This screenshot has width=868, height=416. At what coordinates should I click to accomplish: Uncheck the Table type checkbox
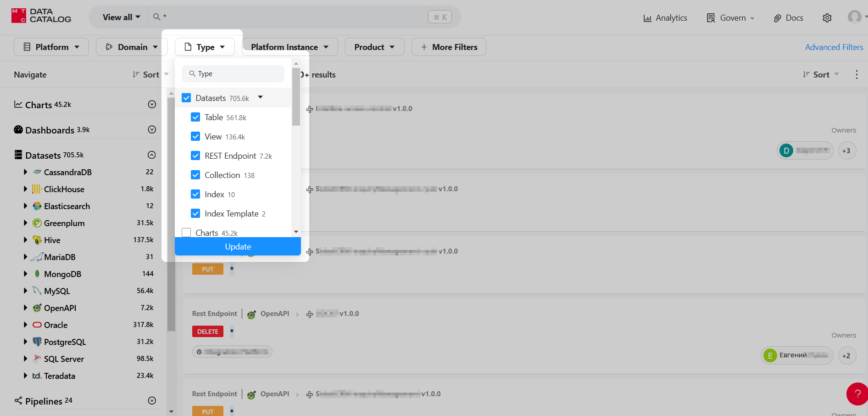point(195,117)
